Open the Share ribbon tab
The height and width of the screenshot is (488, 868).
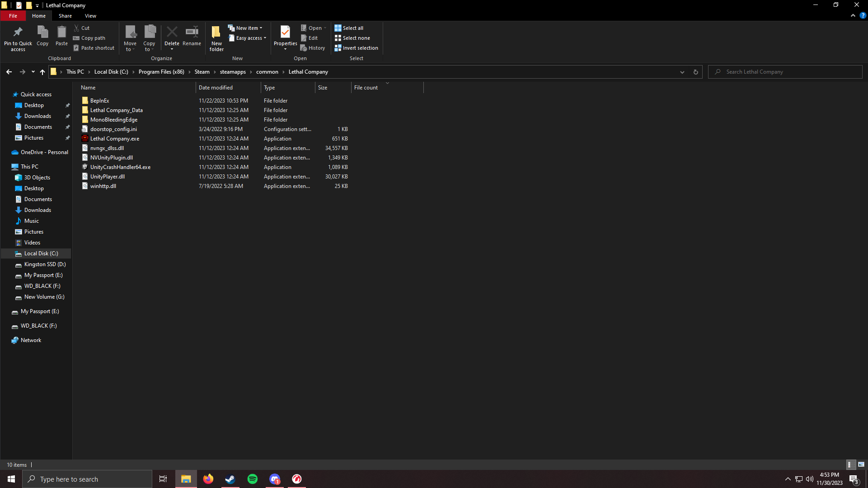coord(65,16)
